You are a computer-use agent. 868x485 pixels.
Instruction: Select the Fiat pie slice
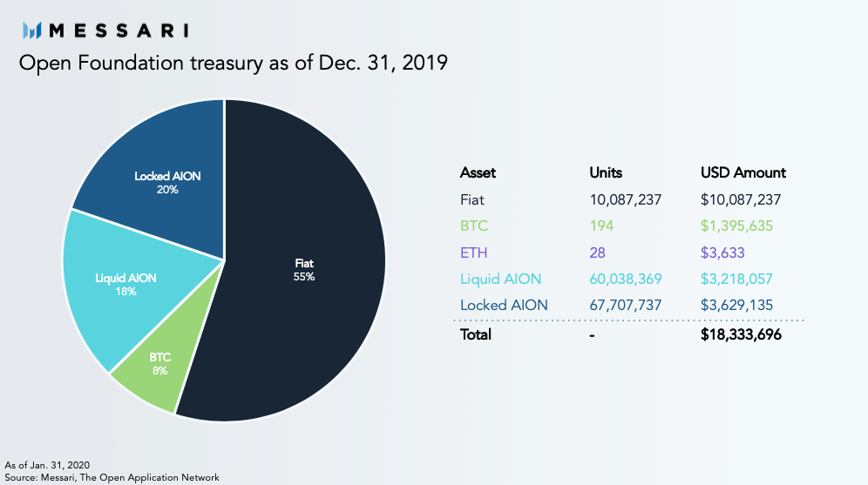pyautogui.click(x=304, y=269)
